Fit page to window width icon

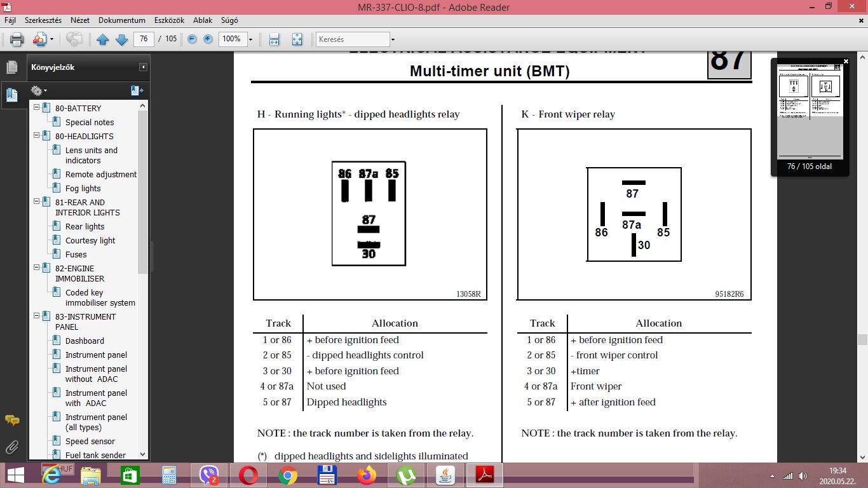coord(275,39)
